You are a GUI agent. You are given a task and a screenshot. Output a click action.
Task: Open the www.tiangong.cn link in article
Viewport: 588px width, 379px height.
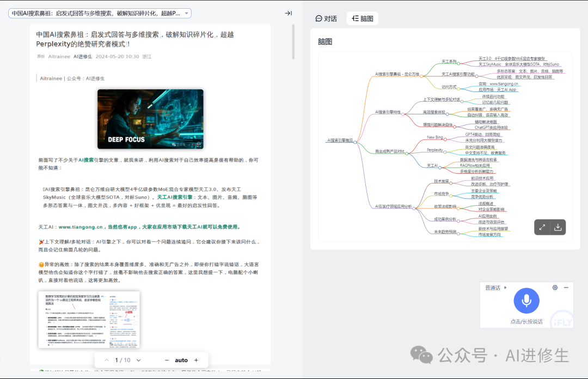pos(81,227)
